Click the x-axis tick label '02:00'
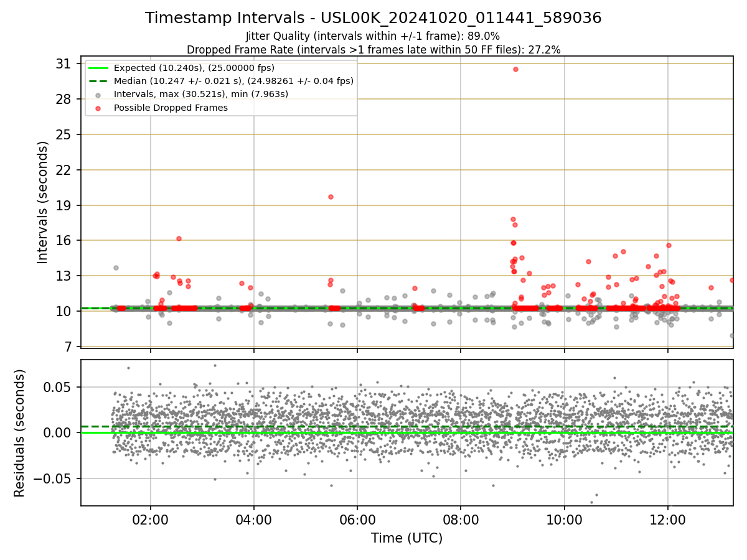This screenshot has height=560, width=747. click(150, 520)
